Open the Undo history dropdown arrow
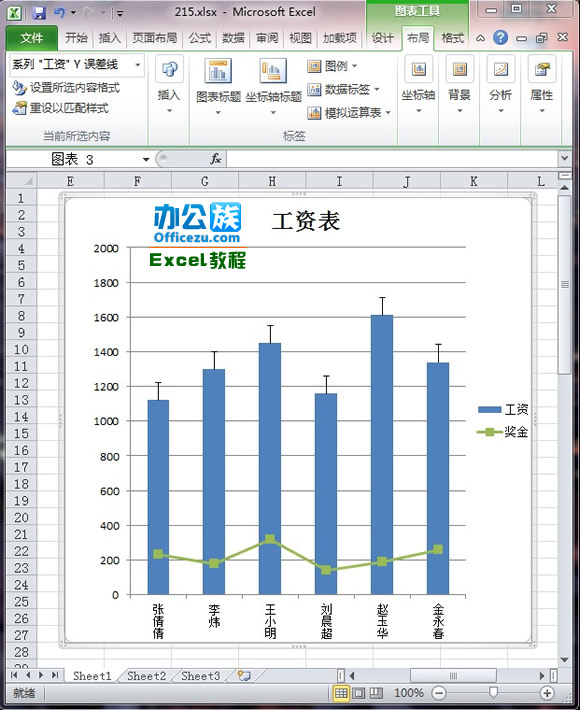 73,13
